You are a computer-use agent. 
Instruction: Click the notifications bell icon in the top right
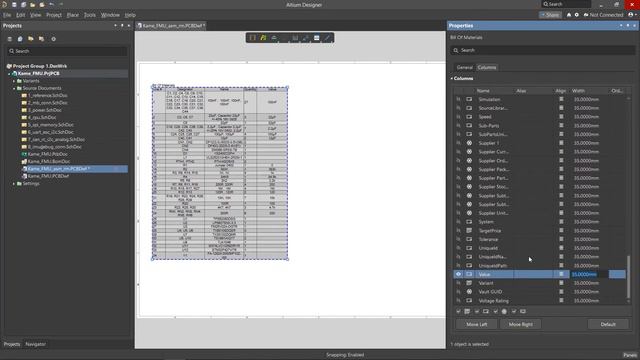pyautogui.click(x=569, y=15)
